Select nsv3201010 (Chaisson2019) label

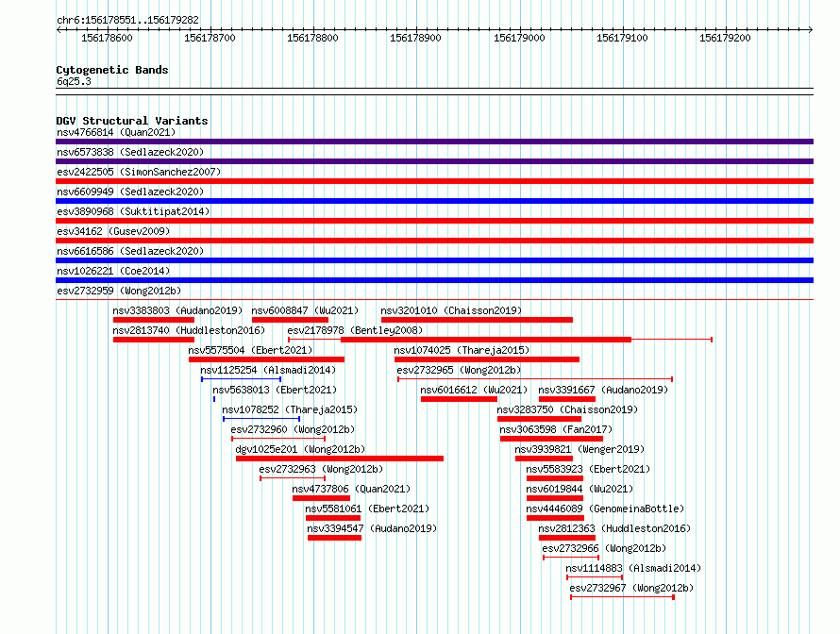[x=451, y=310]
